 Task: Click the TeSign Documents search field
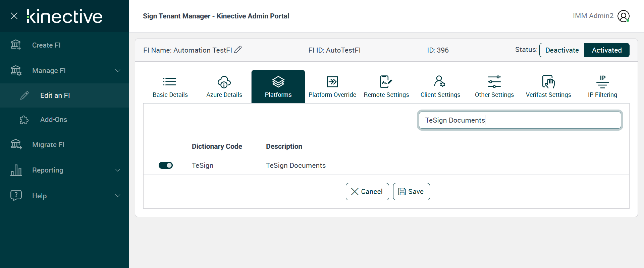pyautogui.click(x=520, y=120)
